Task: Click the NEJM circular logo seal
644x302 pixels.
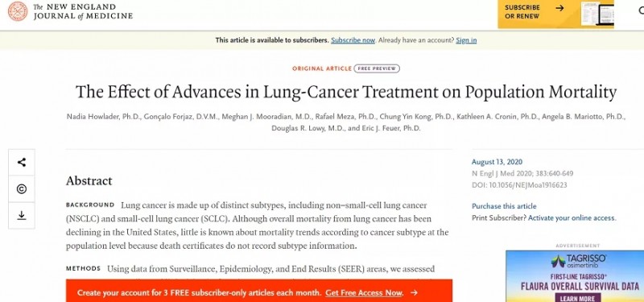Action: coord(18,11)
